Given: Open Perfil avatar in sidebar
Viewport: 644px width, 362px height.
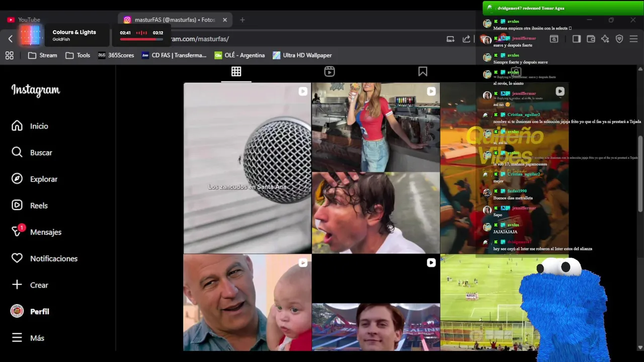Looking at the screenshot, I should pyautogui.click(x=30, y=311).
